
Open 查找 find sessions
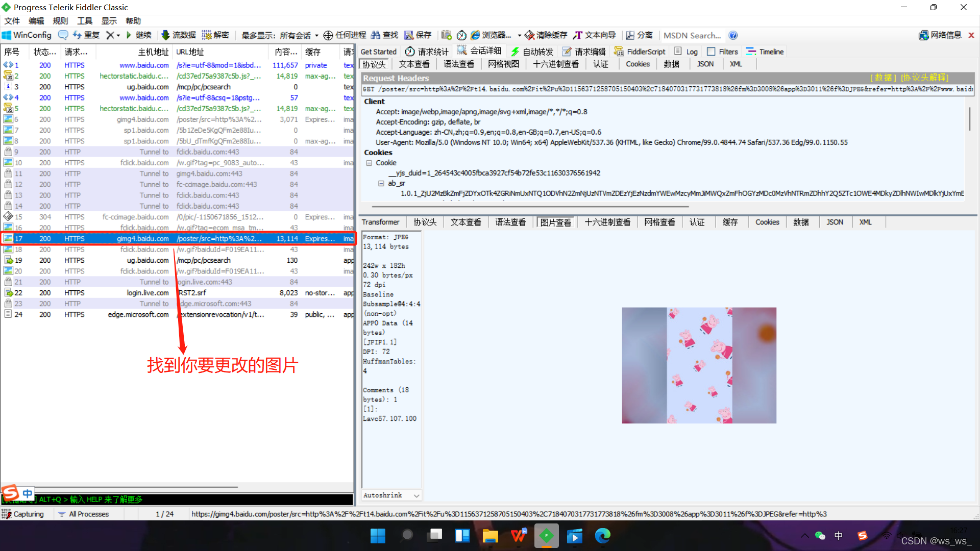pyautogui.click(x=384, y=35)
